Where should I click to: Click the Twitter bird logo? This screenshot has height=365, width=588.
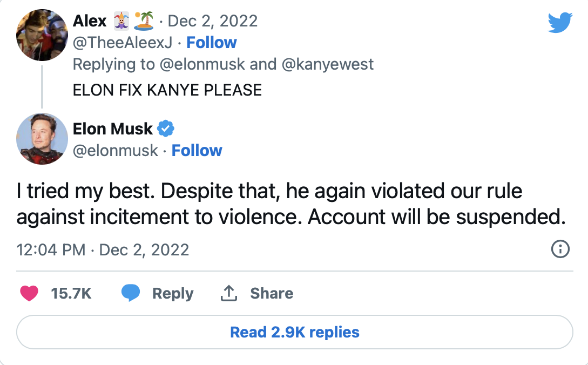(559, 23)
